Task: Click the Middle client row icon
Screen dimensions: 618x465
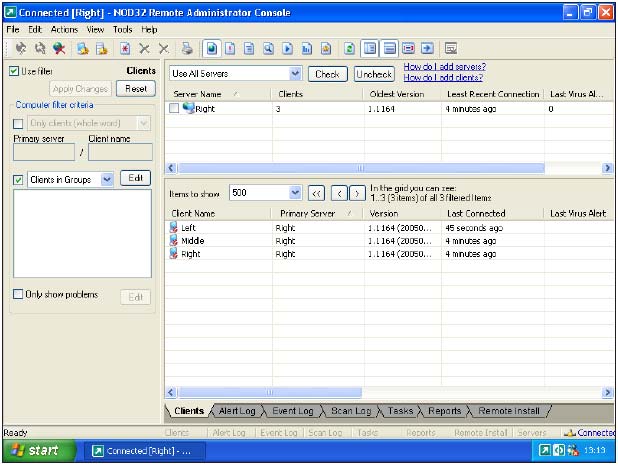Action: click(173, 240)
